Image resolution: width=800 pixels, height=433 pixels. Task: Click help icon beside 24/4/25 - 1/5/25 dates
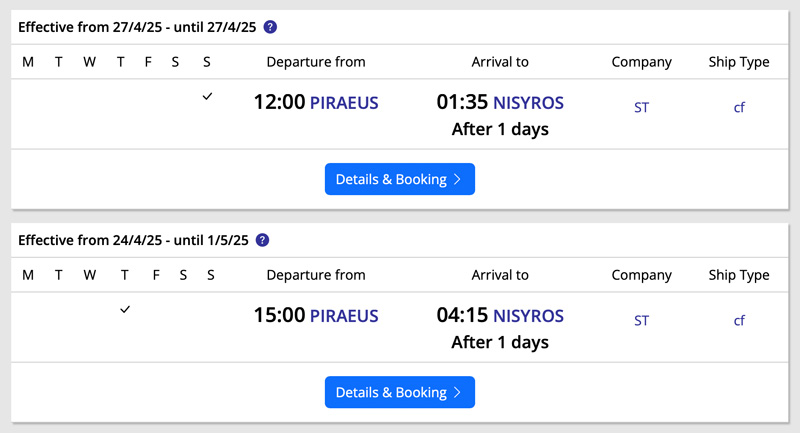pos(262,240)
